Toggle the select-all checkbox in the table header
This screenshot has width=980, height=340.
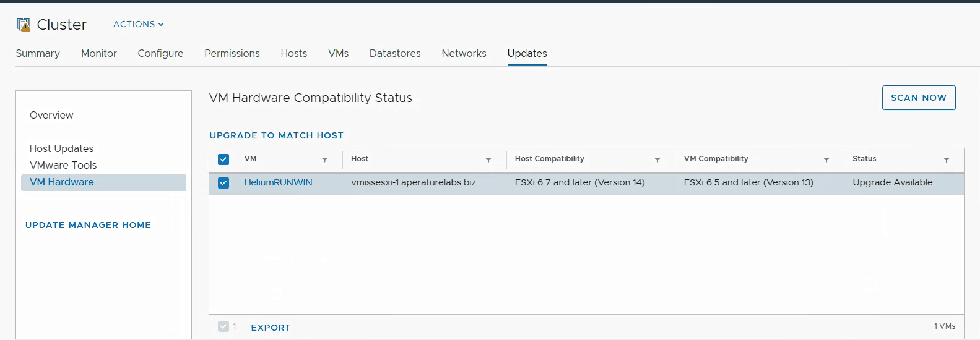[x=223, y=159]
